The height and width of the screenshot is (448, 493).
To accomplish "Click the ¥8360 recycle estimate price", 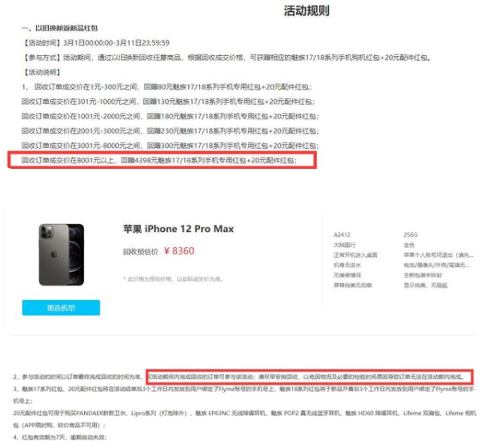I will point(179,251).
